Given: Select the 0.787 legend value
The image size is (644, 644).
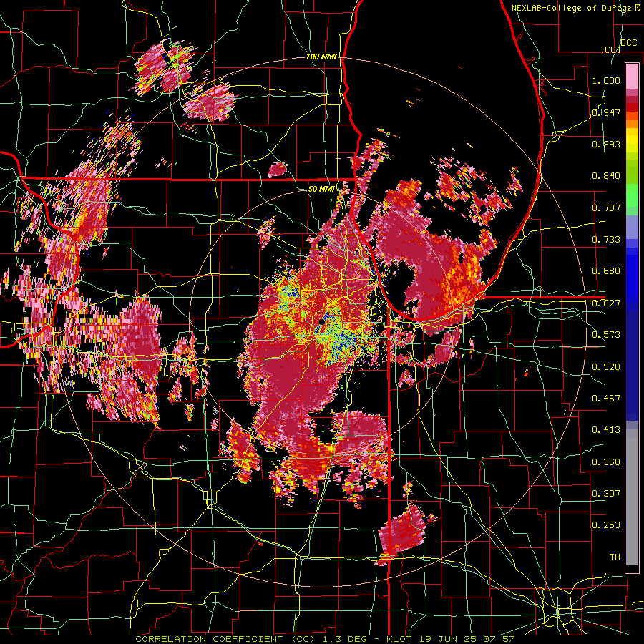Looking at the screenshot, I should click(x=606, y=208).
